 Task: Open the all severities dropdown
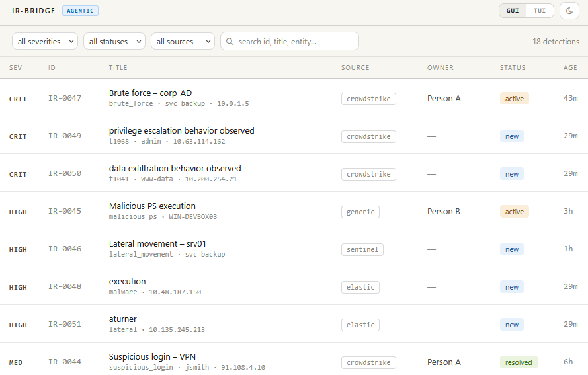click(45, 41)
